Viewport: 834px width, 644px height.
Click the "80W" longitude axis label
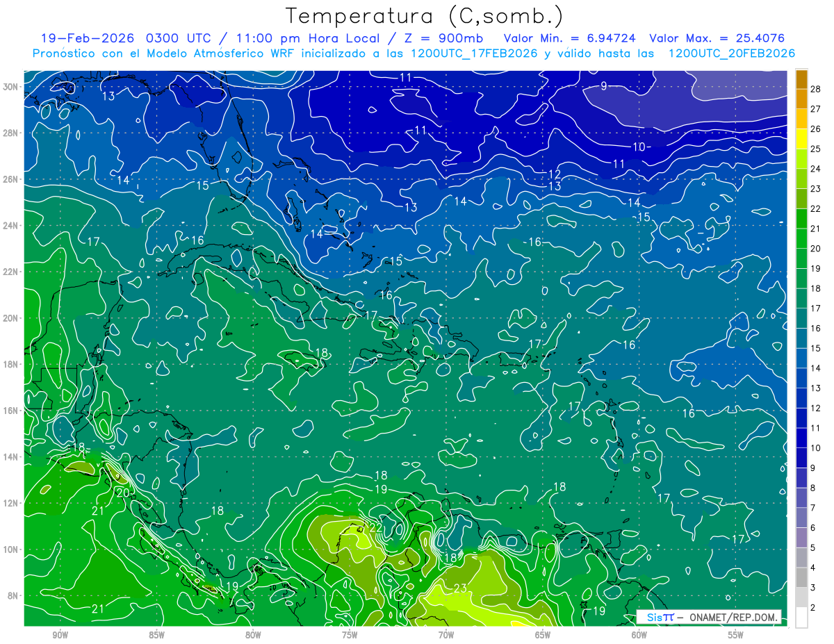point(253,635)
